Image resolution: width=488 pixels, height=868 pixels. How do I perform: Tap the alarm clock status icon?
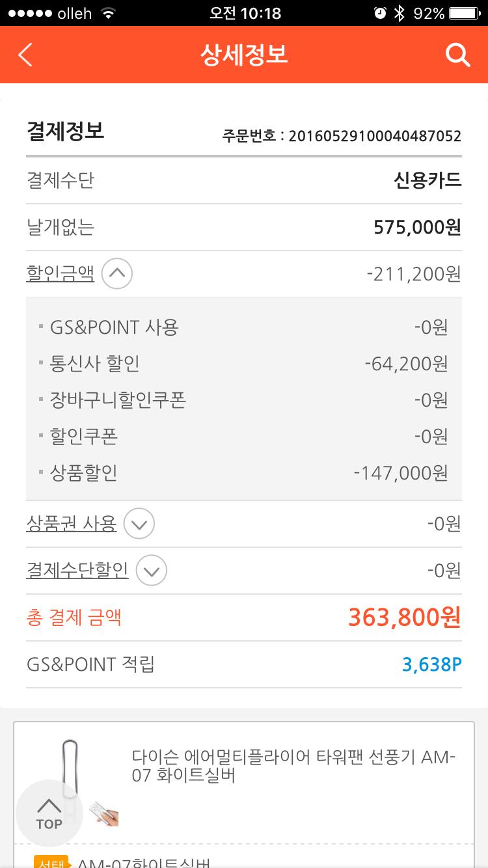click(380, 13)
